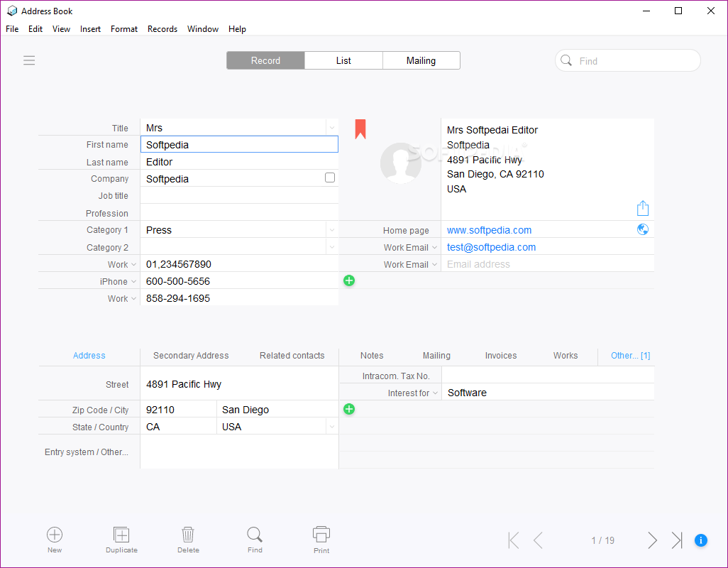Click the Profession field
728x568 pixels.
(239, 213)
